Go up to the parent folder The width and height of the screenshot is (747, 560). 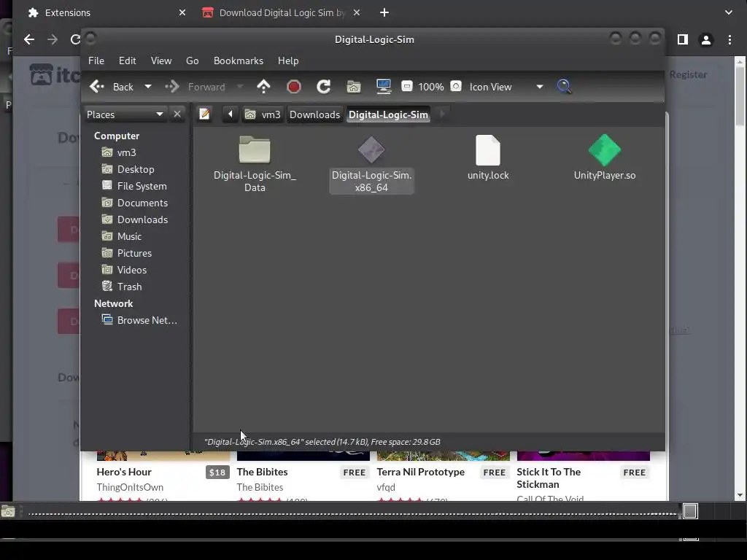(263, 87)
